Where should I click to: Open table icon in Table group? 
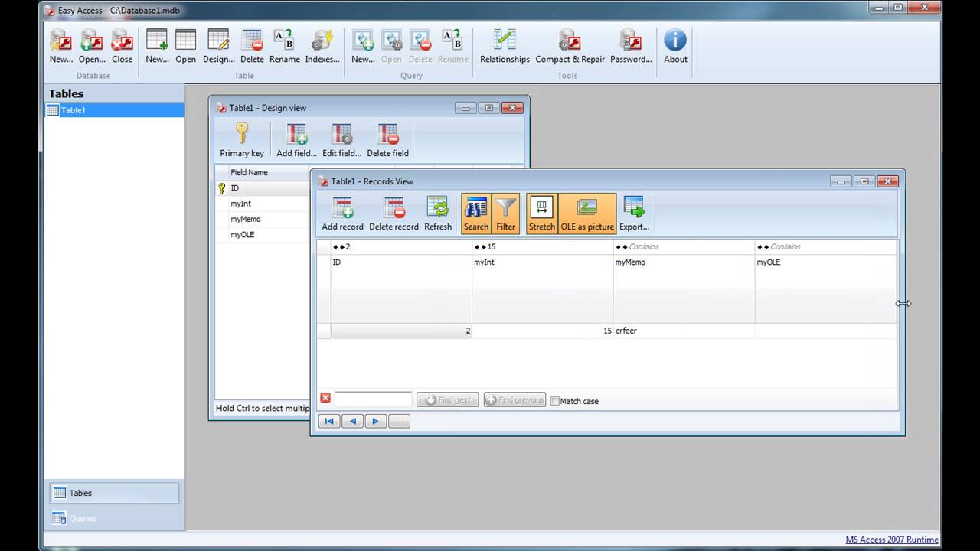pyautogui.click(x=185, y=47)
